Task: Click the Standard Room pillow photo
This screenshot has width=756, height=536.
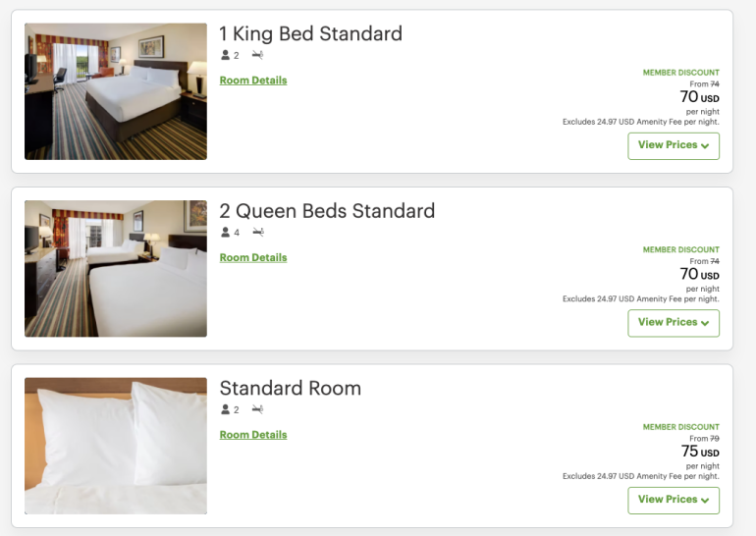Action: click(116, 446)
